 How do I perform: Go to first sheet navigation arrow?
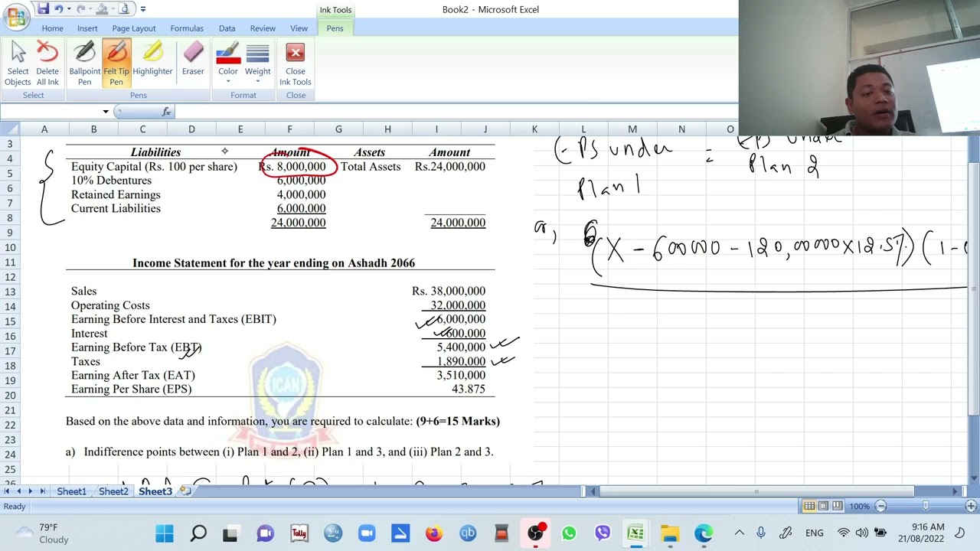[7, 491]
